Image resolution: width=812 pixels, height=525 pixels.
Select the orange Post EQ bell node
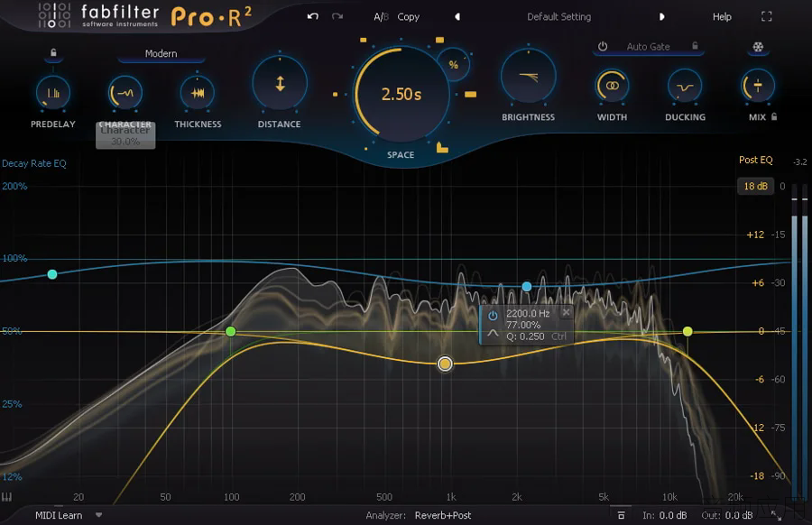tap(445, 364)
